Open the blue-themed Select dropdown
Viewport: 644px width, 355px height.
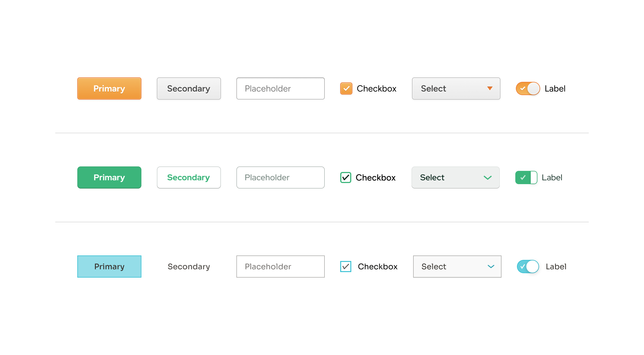pos(457,267)
